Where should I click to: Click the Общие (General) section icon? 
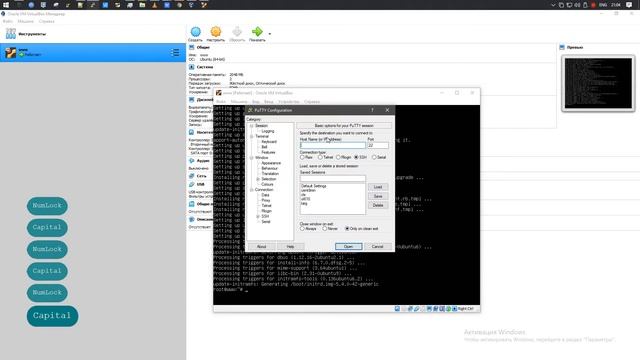191,47
